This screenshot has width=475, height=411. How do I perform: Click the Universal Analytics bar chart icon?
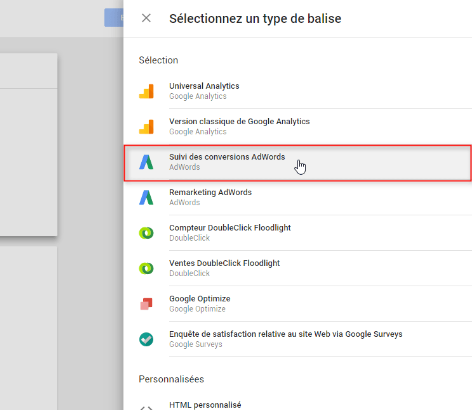click(146, 91)
